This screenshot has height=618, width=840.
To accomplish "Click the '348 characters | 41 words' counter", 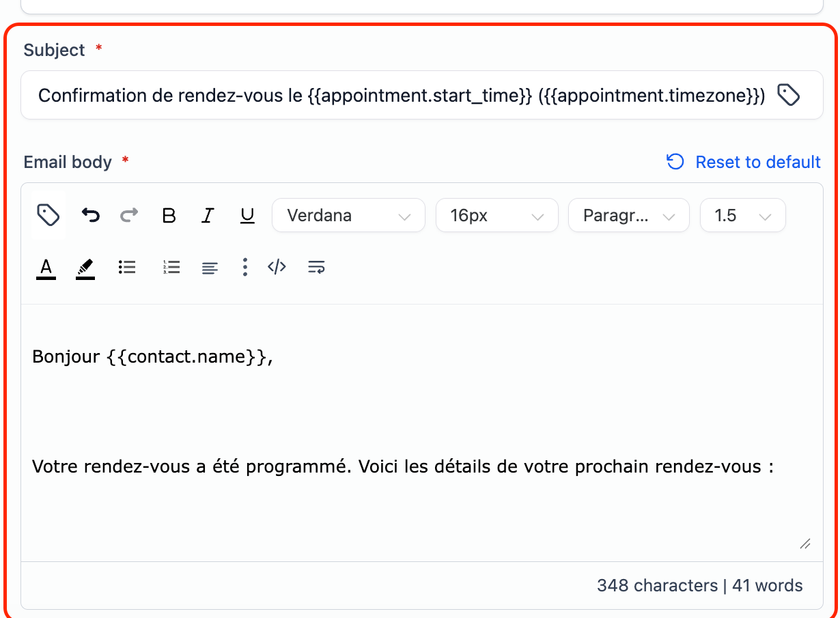I will tap(700, 585).
